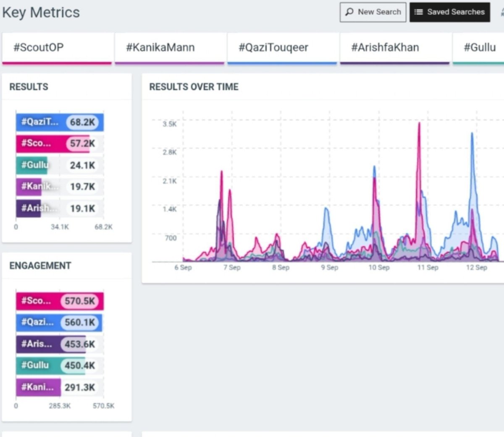Click the RESULTS OVER TIME heading
The image size is (504, 437).
click(194, 87)
